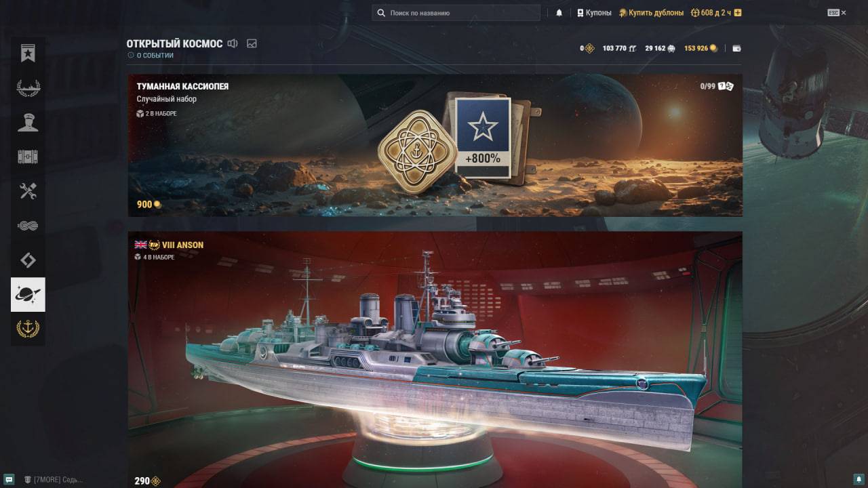Toggle the background image view icon
Image resolution: width=868 pixels, height=488 pixels.
click(x=252, y=43)
